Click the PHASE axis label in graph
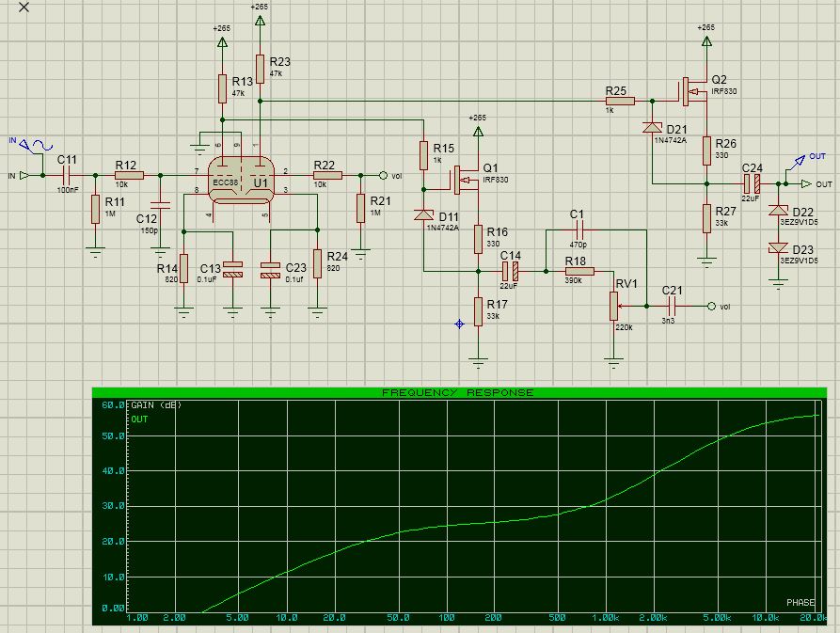The image size is (840, 633). [x=800, y=603]
